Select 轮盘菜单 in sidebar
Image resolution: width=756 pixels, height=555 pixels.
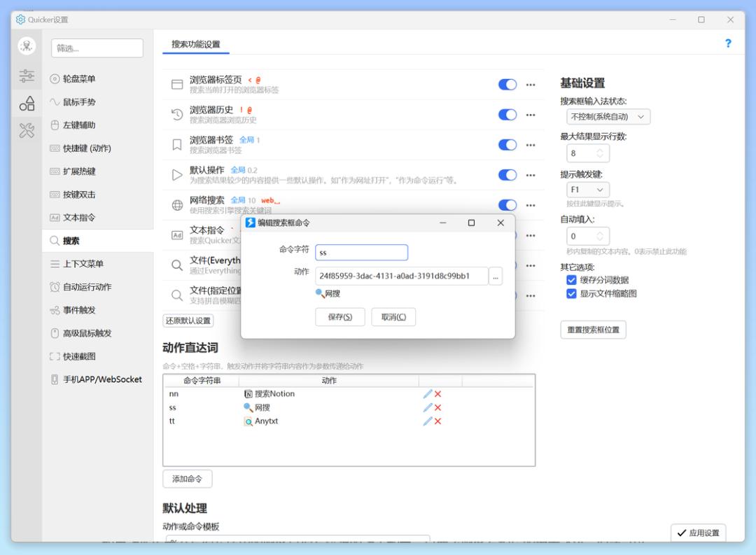coord(79,78)
